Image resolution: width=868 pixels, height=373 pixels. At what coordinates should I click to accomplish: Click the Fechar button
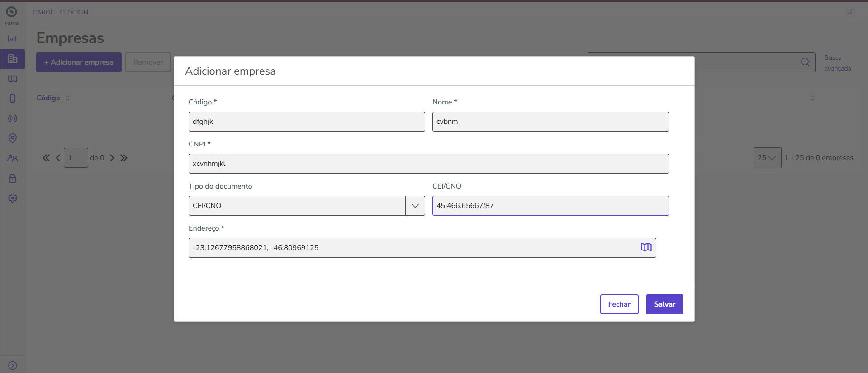tap(619, 304)
